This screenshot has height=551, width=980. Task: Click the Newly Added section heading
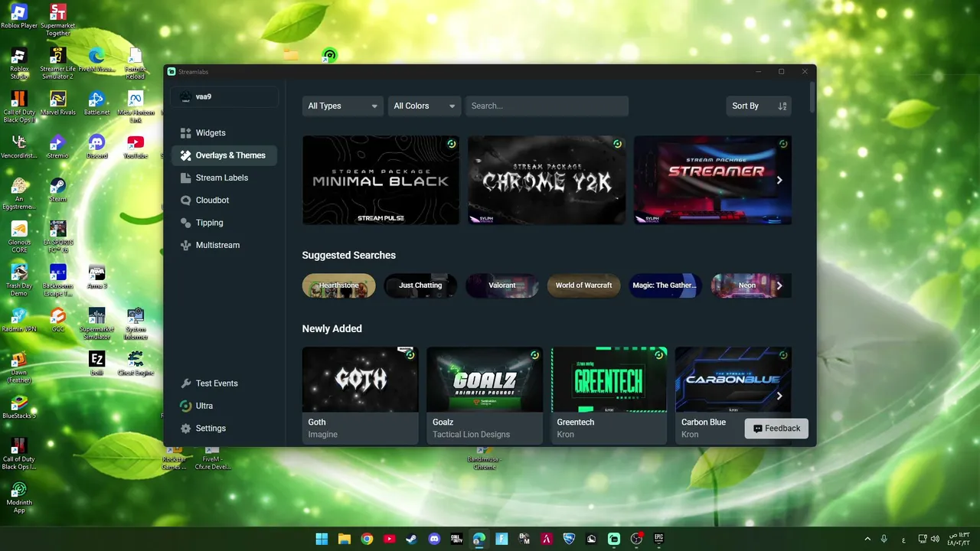coord(332,329)
